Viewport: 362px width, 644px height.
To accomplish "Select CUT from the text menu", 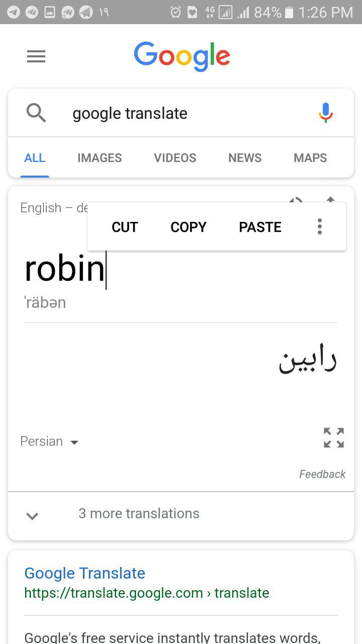I will pos(125,227).
